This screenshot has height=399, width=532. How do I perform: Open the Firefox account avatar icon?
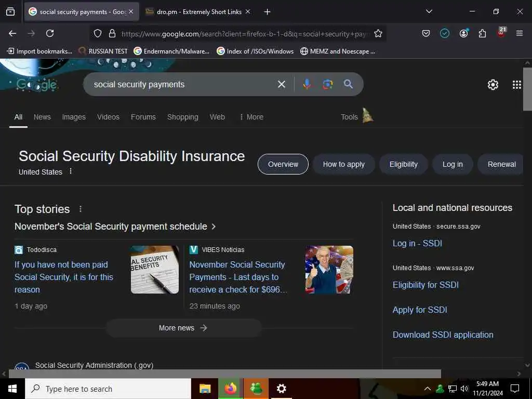463,33
